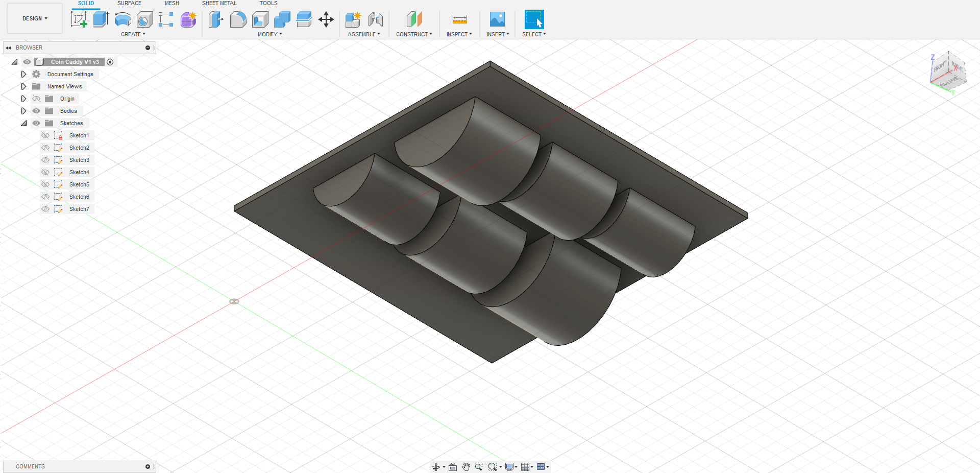This screenshot has height=473, width=980.
Task: Select Sketch4 in the browser tree
Action: coord(79,172)
